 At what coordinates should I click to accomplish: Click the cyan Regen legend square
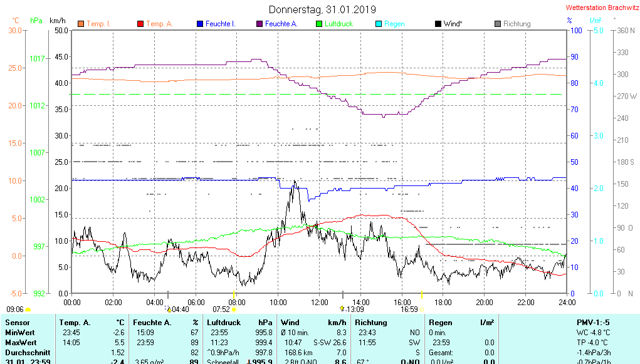379,24
